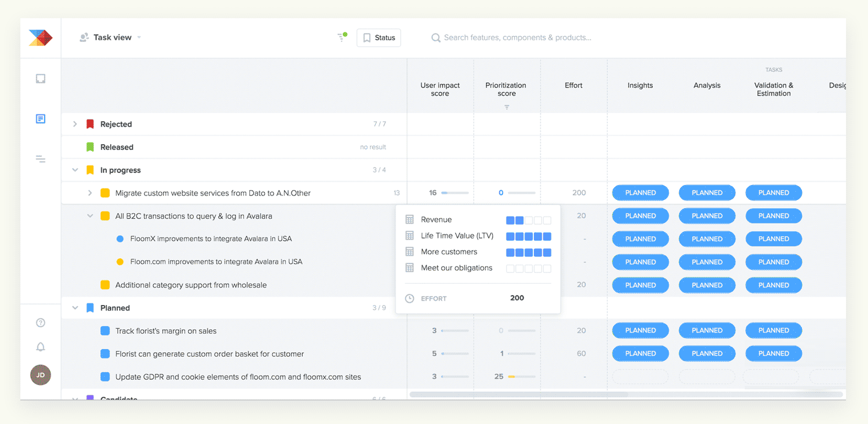
Task: Open the inbox icon in the sidebar
Action: click(41, 79)
